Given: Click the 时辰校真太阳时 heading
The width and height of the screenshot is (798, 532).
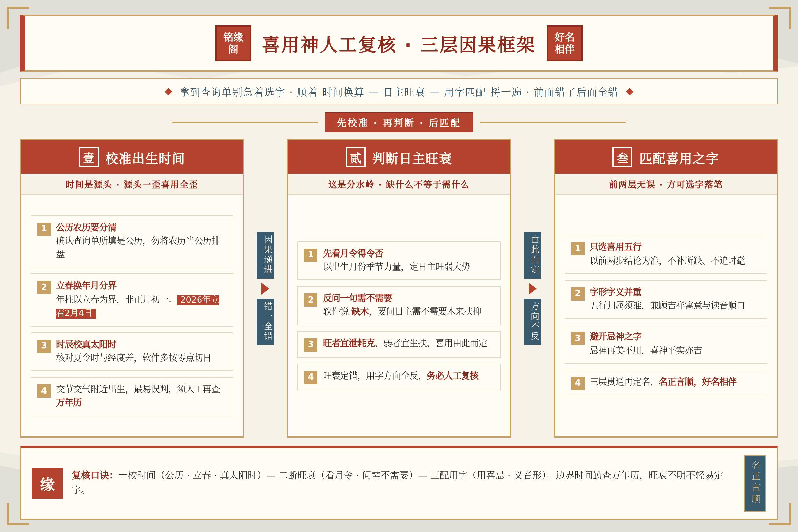Looking at the screenshot, I should pos(86,344).
